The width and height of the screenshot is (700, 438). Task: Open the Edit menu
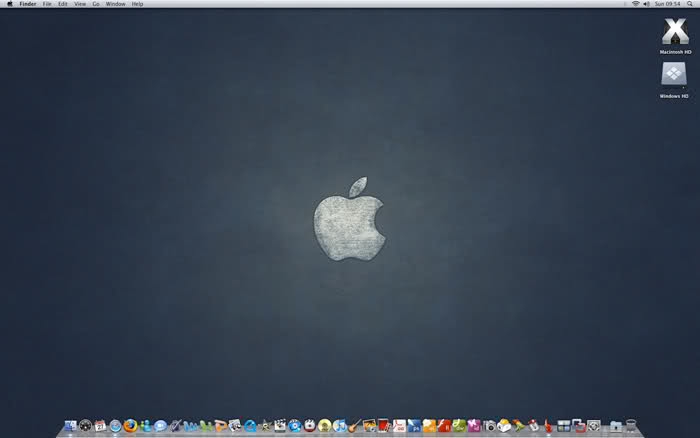62,4
